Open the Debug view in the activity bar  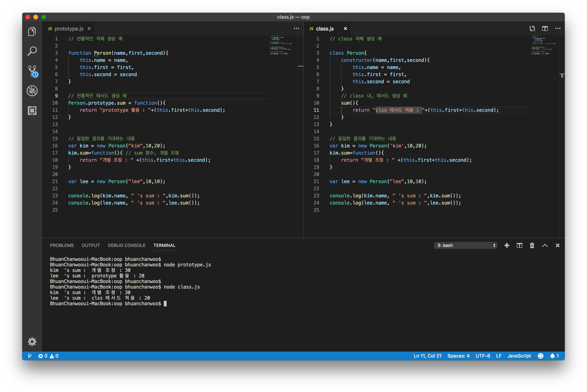click(x=32, y=91)
